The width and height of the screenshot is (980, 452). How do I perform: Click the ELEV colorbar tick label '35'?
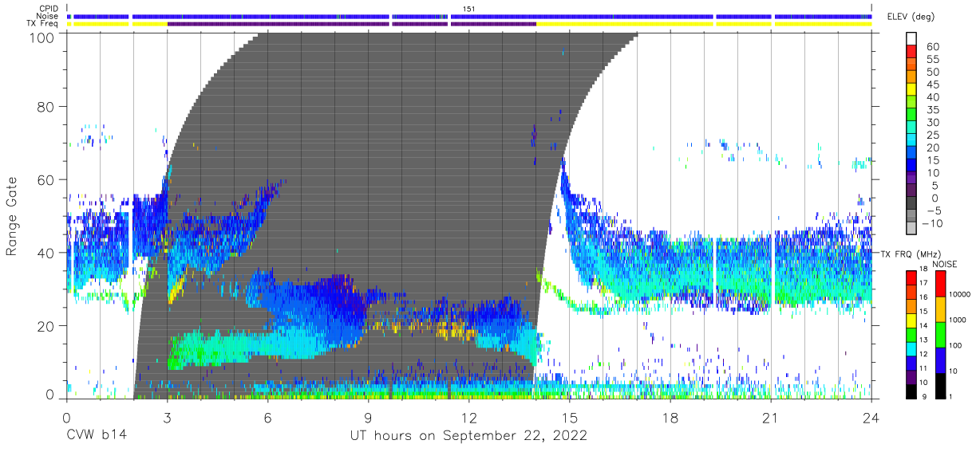click(932, 109)
